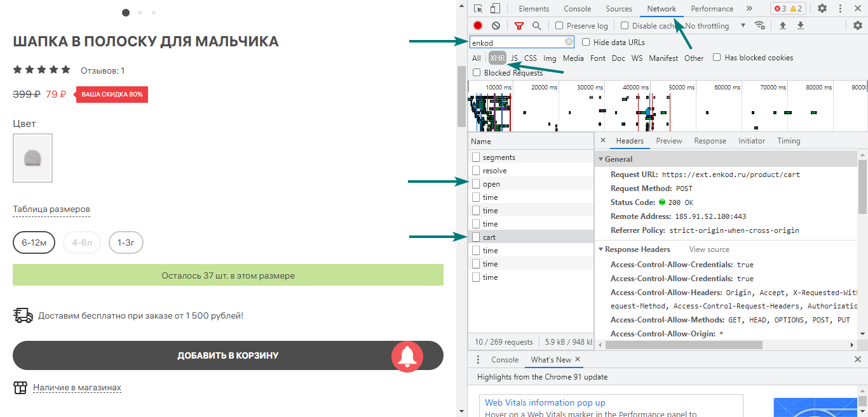
Task: Click the delivery truck icon
Action: 23,315
